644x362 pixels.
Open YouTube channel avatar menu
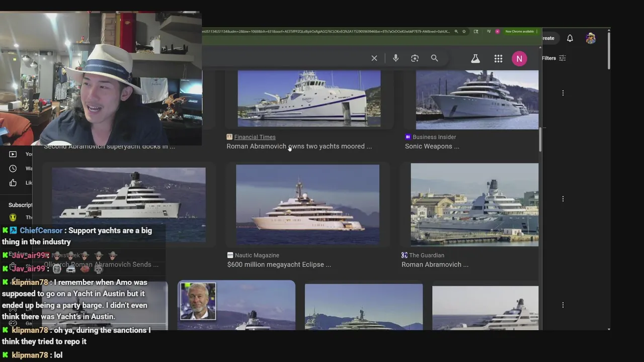[x=591, y=38]
